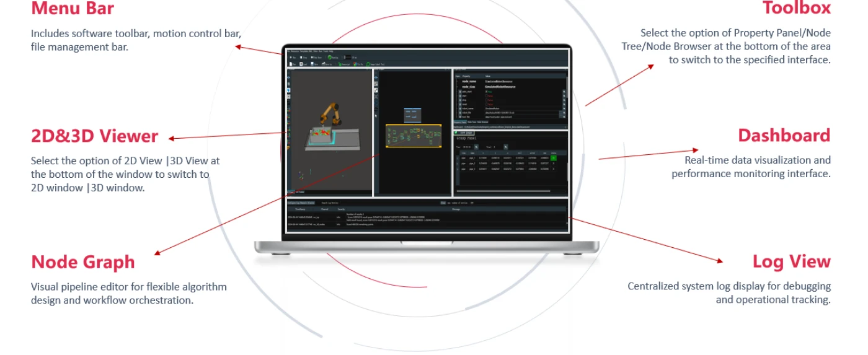868x355 pixels.
Task: Open the File menu
Action: (288, 51)
